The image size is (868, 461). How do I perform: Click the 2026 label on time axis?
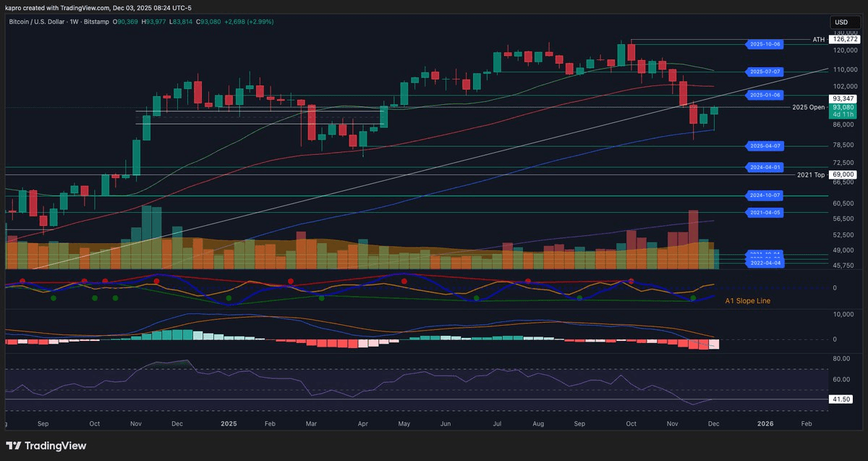point(765,423)
